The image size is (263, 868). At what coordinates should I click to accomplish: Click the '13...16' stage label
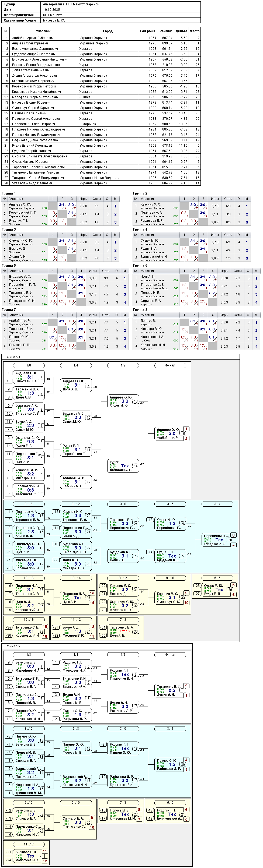29,578
